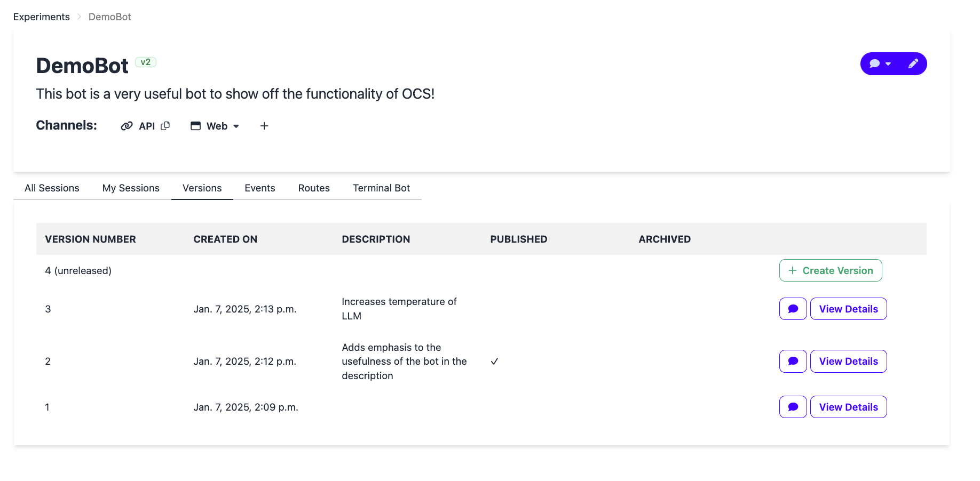Viewport: 980px width, 481px height.
Task: Expand the Web channel dropdown
Action: coord(216,126)
